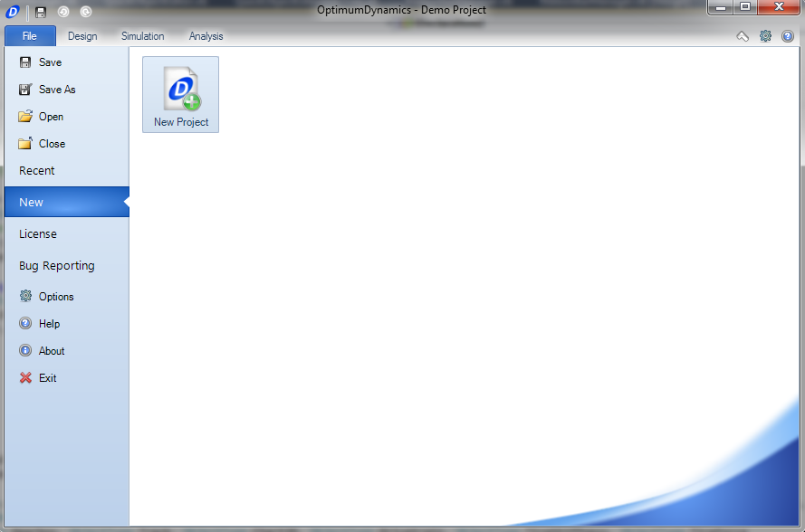805x532 pixels.
Task: Create a New Project using the large tile
Action: click(181, 95)
